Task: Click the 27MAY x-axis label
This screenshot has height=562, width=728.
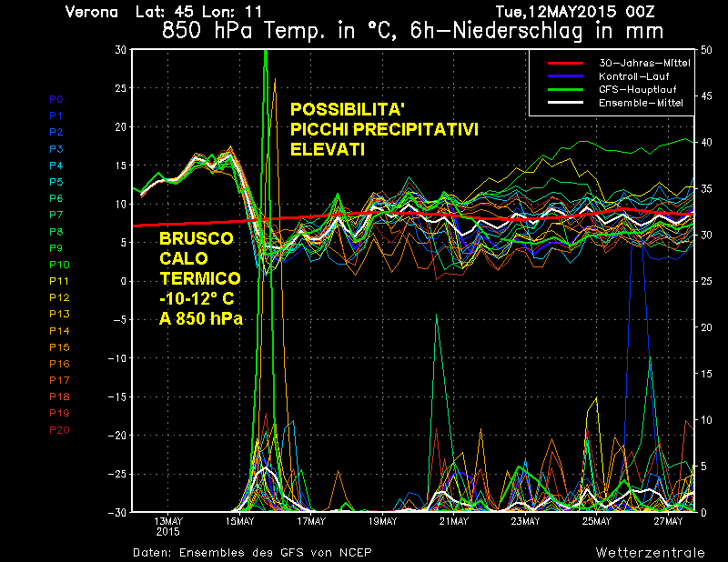Action: click(x=668, y=521)
